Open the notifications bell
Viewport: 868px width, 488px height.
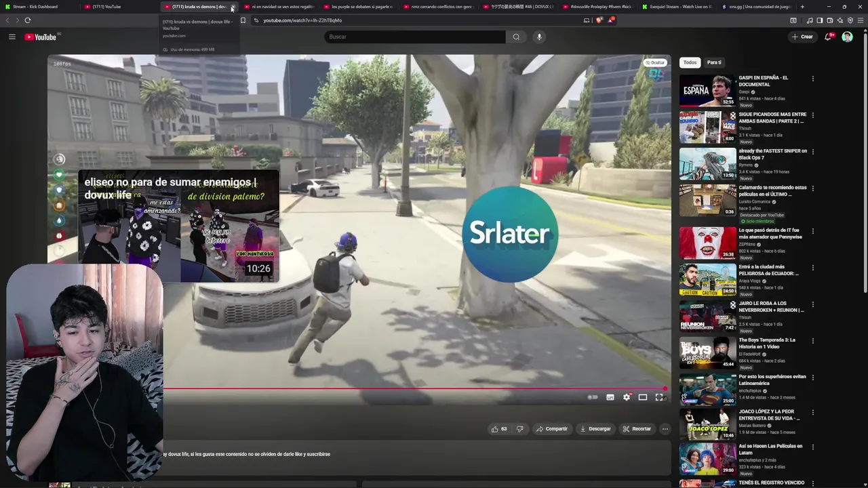[x=828, y=37]
